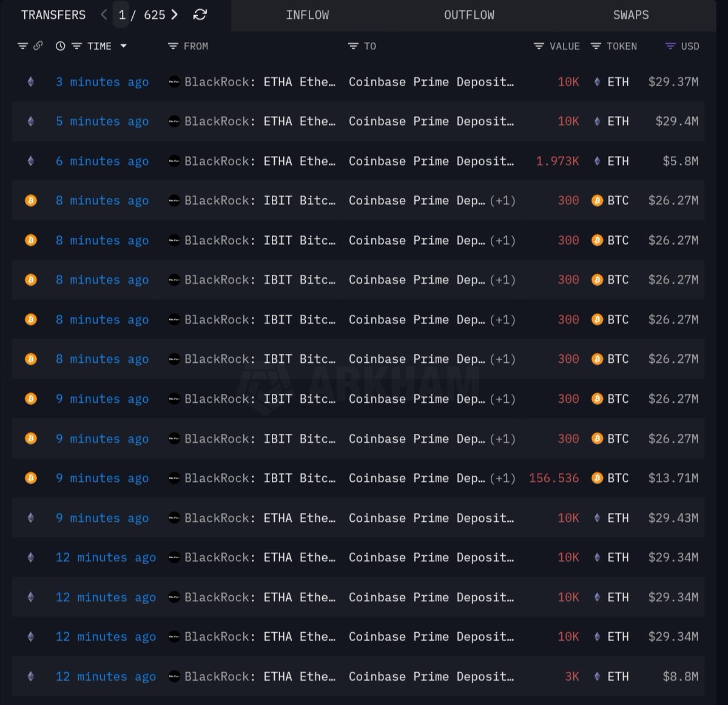This screenshot has width=728, height=705.
Task: Select the $29.4M USD value
Action: [677, 121]
